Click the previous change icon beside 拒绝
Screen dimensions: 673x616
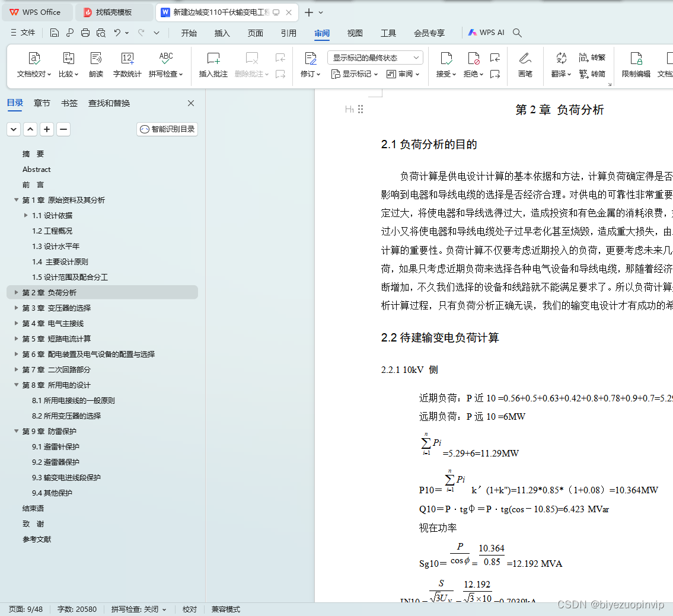click(x=495, y=58)
